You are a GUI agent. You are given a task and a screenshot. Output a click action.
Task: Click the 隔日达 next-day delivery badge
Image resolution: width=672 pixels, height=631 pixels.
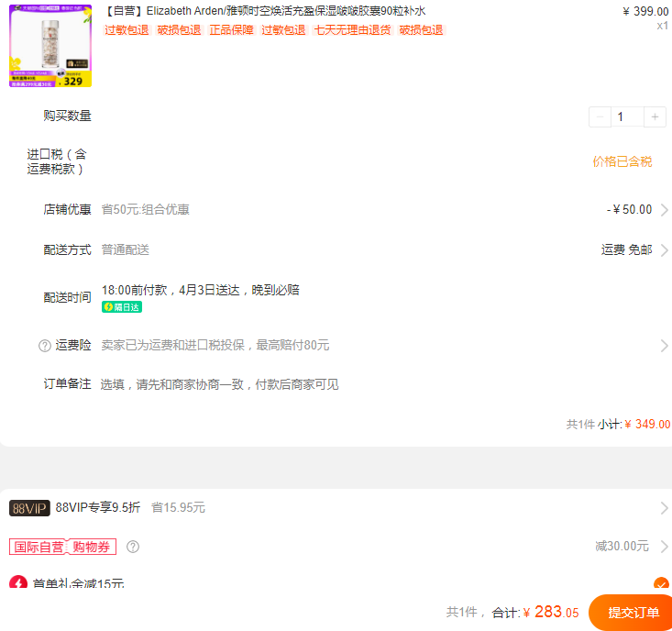[x=122, y=307]
